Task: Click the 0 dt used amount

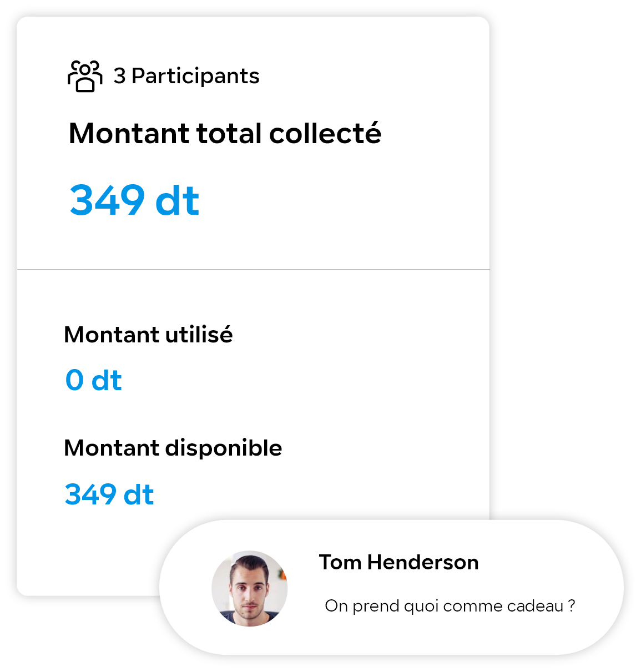Action: (x=93, y=381)
